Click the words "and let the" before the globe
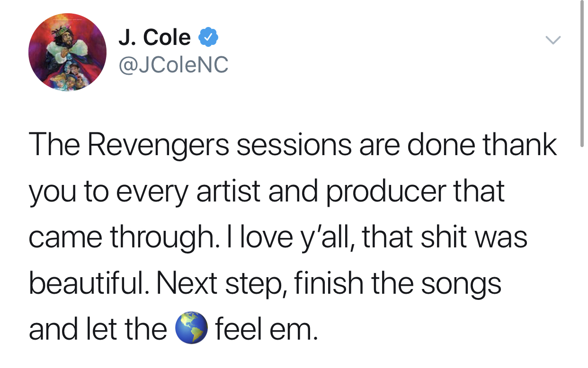Screen dimensions: 588x368 pos(98,329)
